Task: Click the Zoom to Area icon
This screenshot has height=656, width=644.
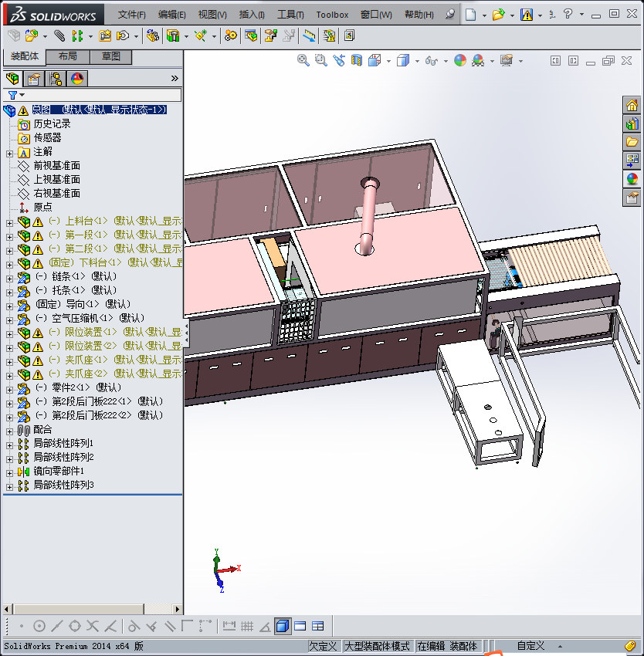Action: (x=321, y=61)
